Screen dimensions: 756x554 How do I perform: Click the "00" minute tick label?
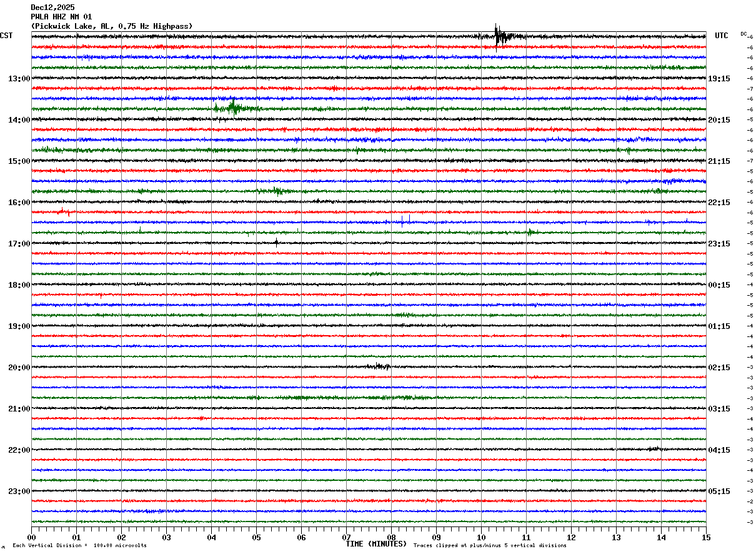click(x=32, y=537)
